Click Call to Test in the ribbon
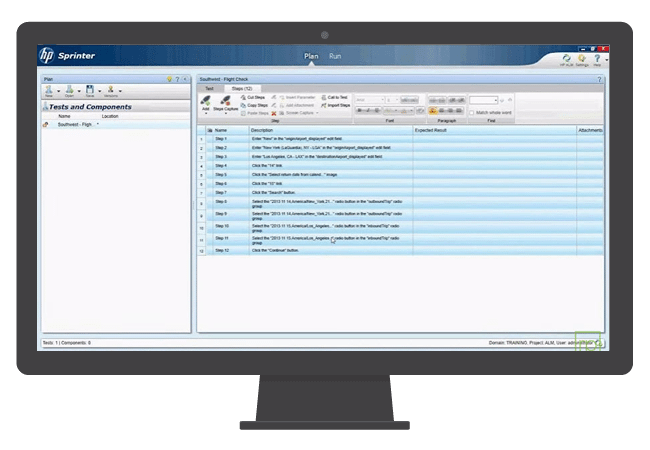650x450 pixels. click(x=334, y=97)
